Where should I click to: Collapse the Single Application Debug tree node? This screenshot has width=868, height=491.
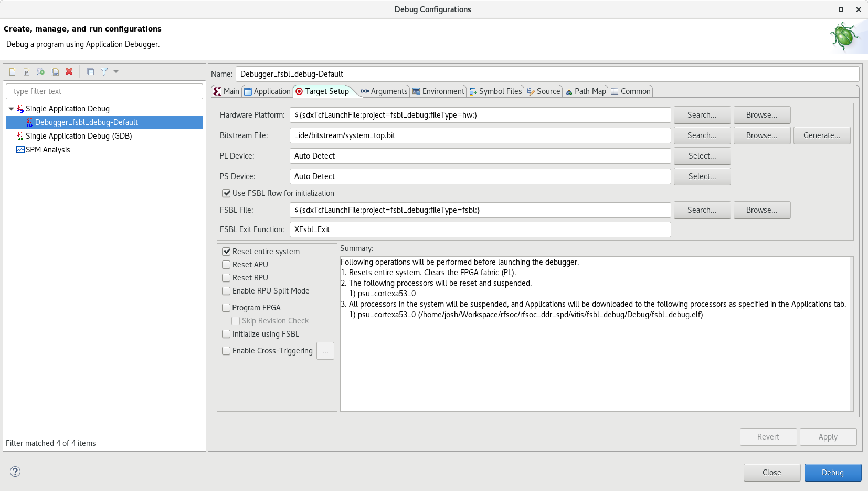tap(11, 109)
